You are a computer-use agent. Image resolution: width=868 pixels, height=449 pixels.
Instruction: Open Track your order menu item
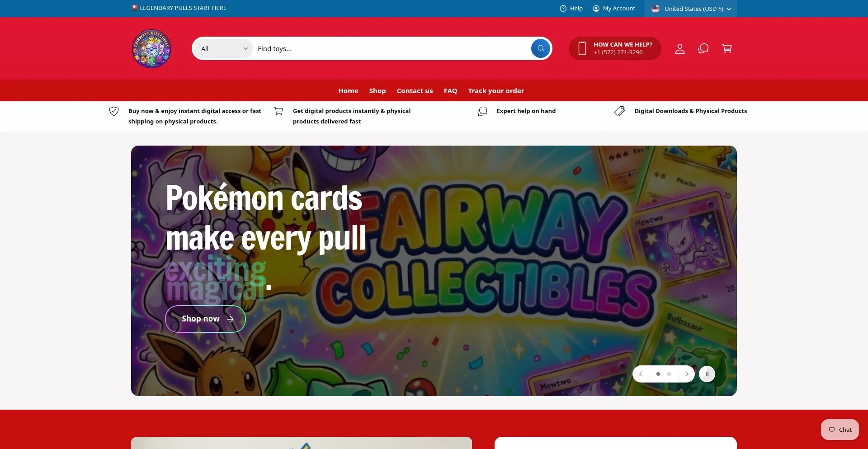click(x=496, y=91)
